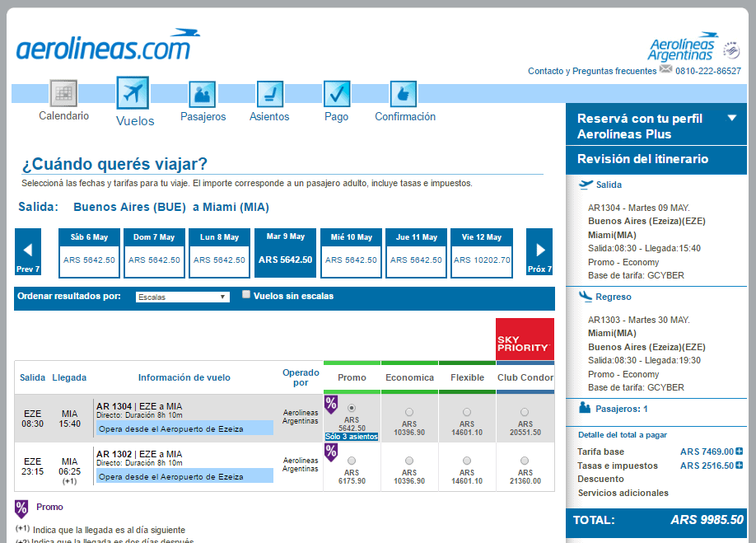Choose Promo fare for flight AR 1302
Viewport: 756px width, 543px height.
[x=352, y=461]
